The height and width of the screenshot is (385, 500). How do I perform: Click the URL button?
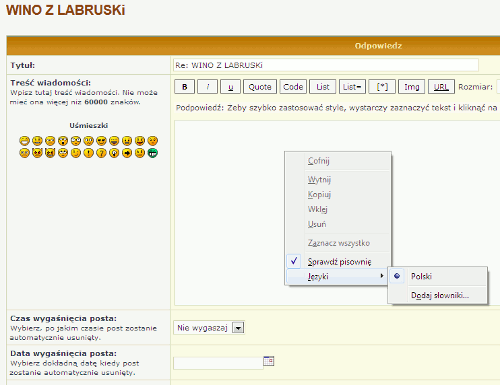[x=441, y=87]
